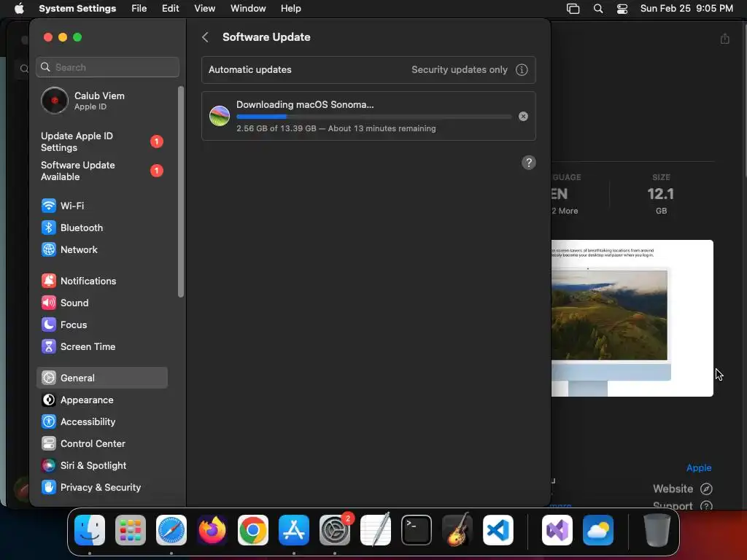This screenshot has width=747, height=560.
Task: Click the Downloading macOS Sonoma label
Action: pos(305,105)
